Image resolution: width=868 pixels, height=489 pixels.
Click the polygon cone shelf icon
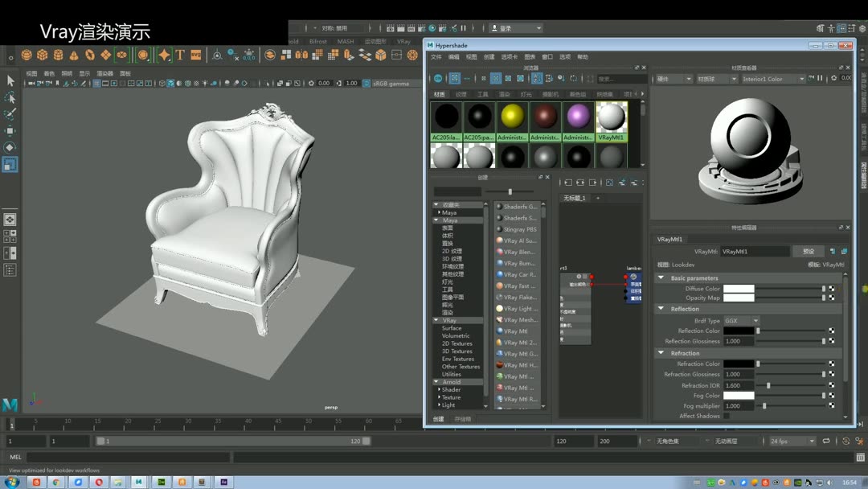pyautogui.click(x=74, y=55)
